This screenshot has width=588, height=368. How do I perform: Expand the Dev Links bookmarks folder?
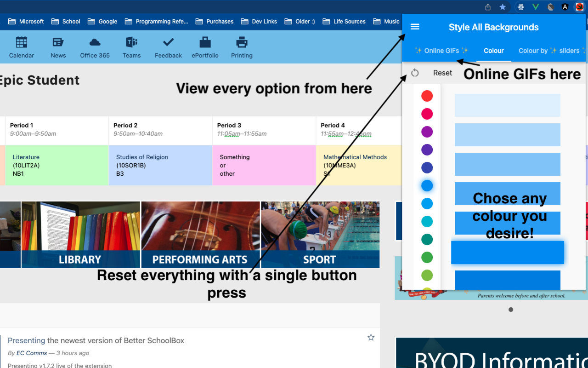point(259,21)
